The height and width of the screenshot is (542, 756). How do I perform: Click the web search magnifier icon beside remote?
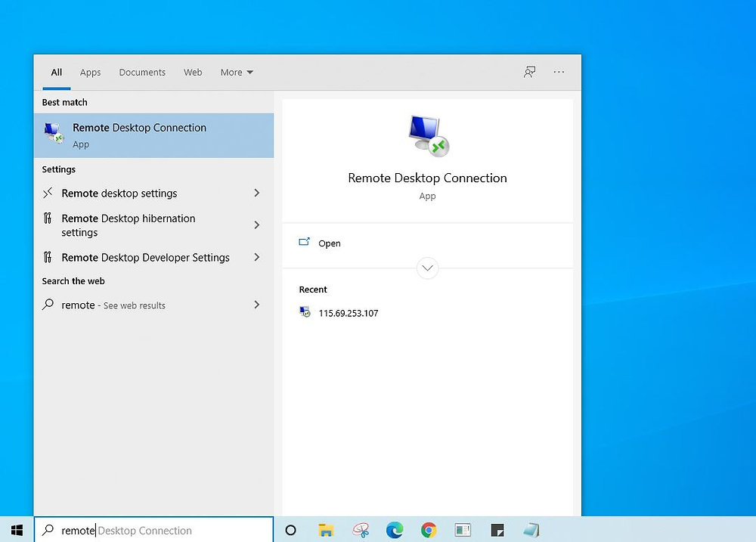coord(48,305)
